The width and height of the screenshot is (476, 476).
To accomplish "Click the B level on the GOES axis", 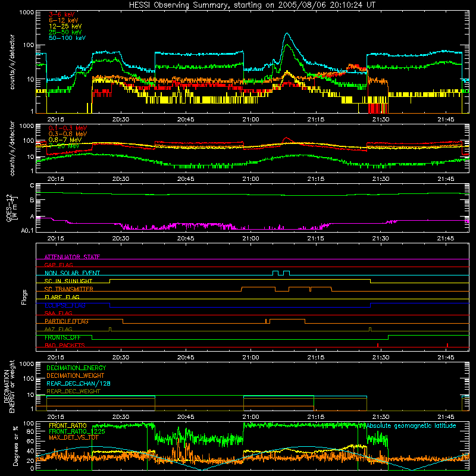I will (x=32, y=200).
